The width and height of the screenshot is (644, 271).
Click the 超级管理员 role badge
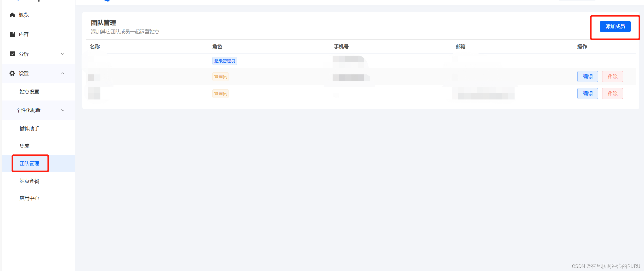pyautogui.click(x=224, y=61)
